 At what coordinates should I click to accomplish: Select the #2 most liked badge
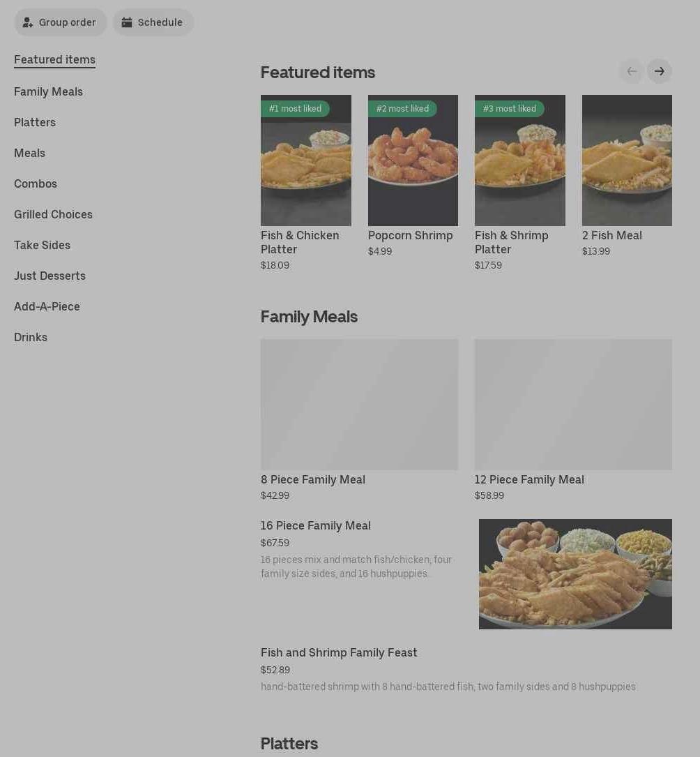pos(402,109)
